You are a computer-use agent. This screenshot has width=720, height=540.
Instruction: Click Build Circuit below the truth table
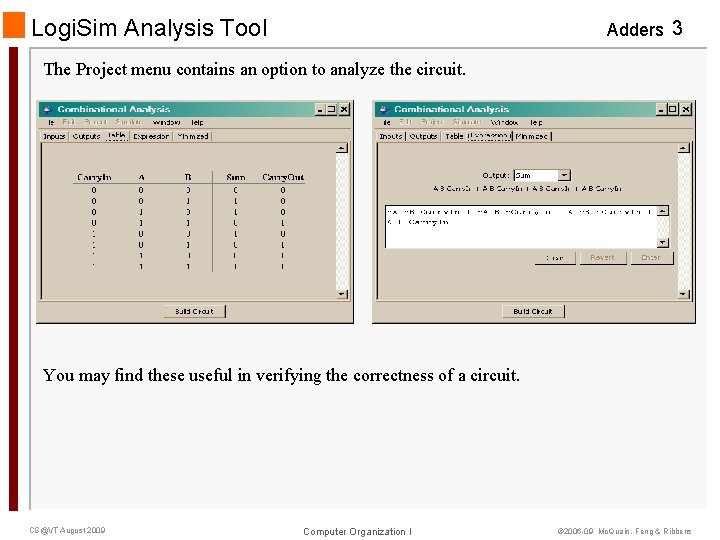pos(194,311)
